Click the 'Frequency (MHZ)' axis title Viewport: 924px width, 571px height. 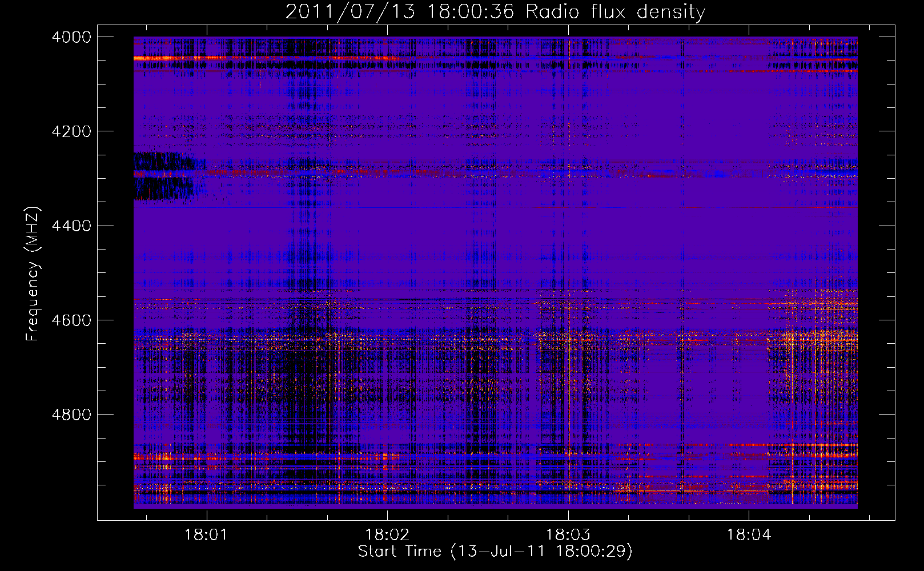[33, 274]
